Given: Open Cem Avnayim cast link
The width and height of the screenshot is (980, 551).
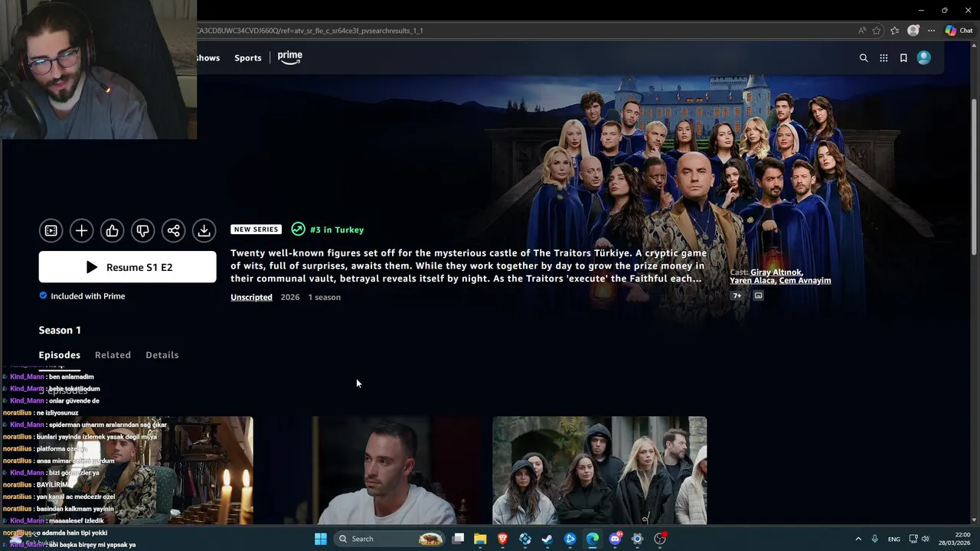Looking at the screenshot, I should coord(805,281).
